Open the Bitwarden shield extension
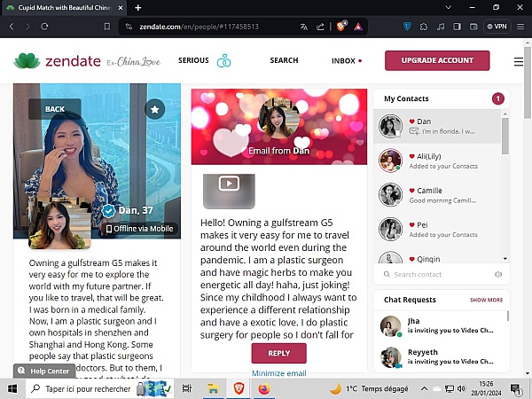532x399 pixels. 407,27
